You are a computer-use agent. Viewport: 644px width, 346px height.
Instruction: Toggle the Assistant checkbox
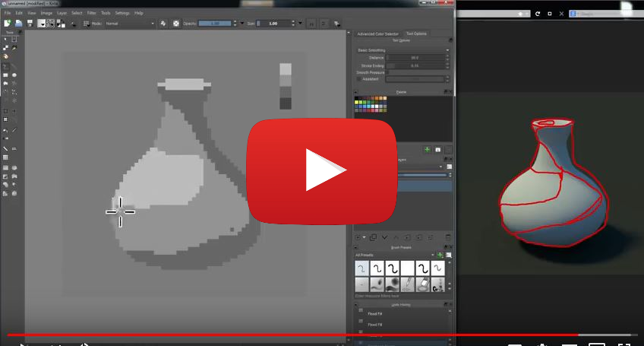coord(359,79)
